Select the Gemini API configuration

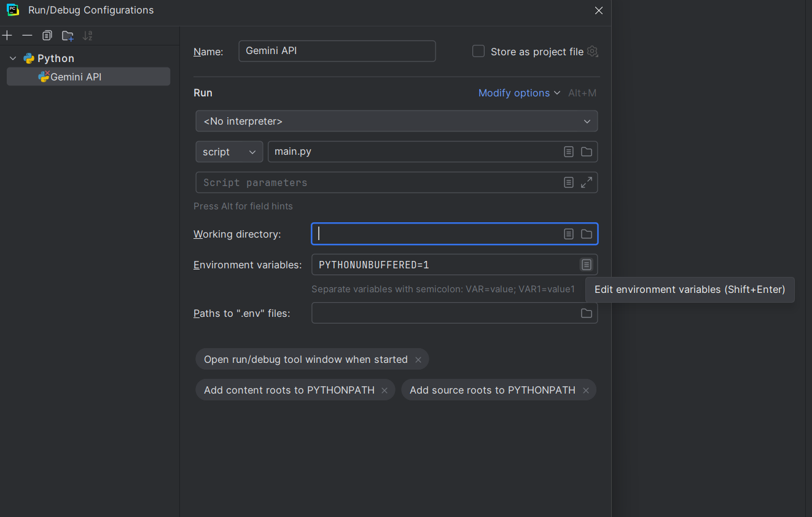click(88, 77)
